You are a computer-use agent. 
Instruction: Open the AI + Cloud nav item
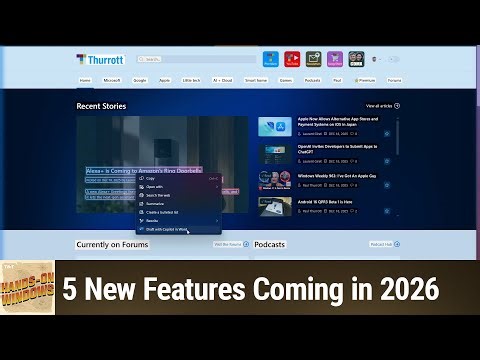point(222,80)
